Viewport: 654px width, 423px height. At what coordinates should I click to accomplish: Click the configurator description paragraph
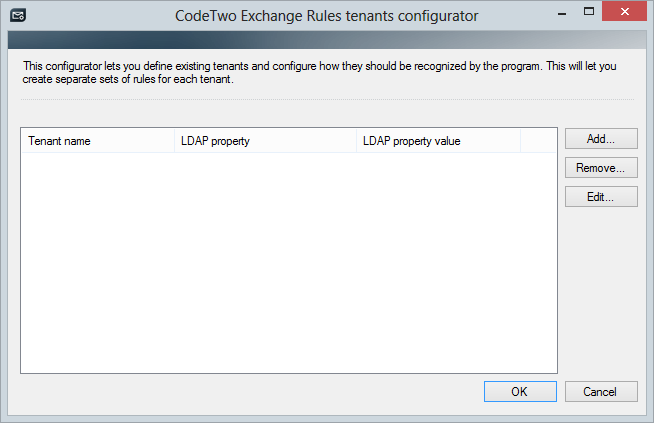click(319, 73)
